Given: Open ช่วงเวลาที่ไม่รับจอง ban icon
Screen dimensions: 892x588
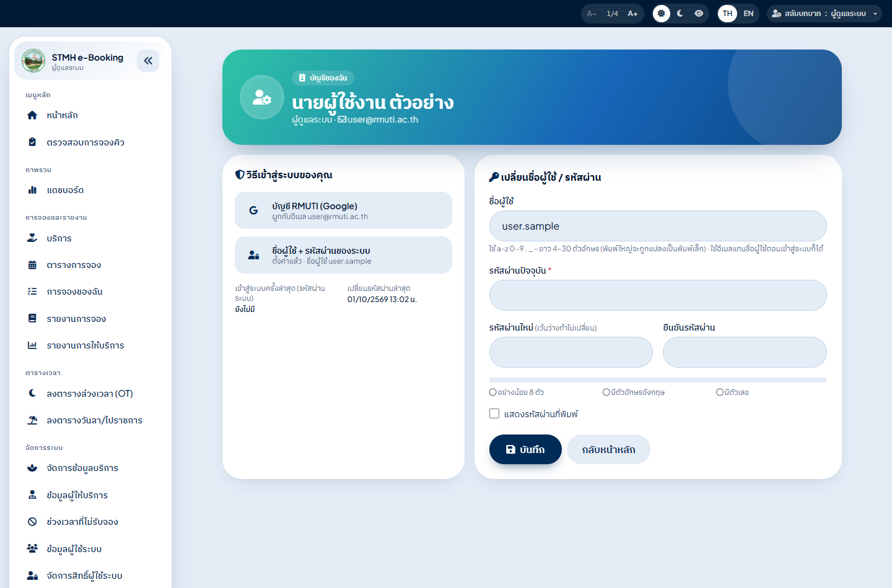Looking at the screenshot, I should (x=32, y=522).
